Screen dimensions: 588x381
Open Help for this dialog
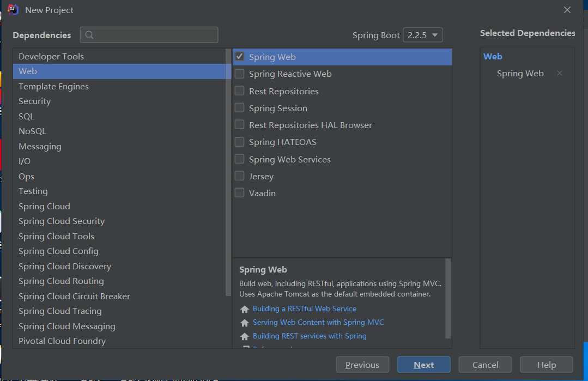coord(547,365)
